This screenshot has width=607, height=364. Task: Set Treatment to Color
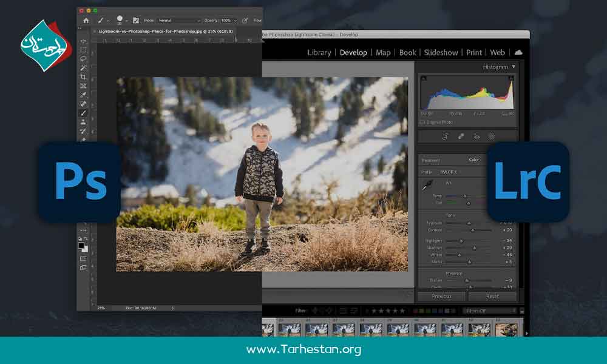pos(474,160)
